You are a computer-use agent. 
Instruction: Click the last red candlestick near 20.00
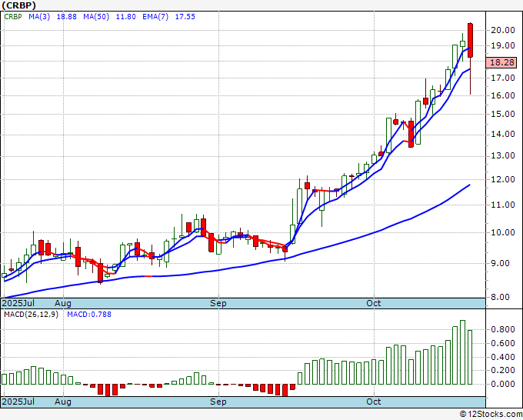point(470,40)
